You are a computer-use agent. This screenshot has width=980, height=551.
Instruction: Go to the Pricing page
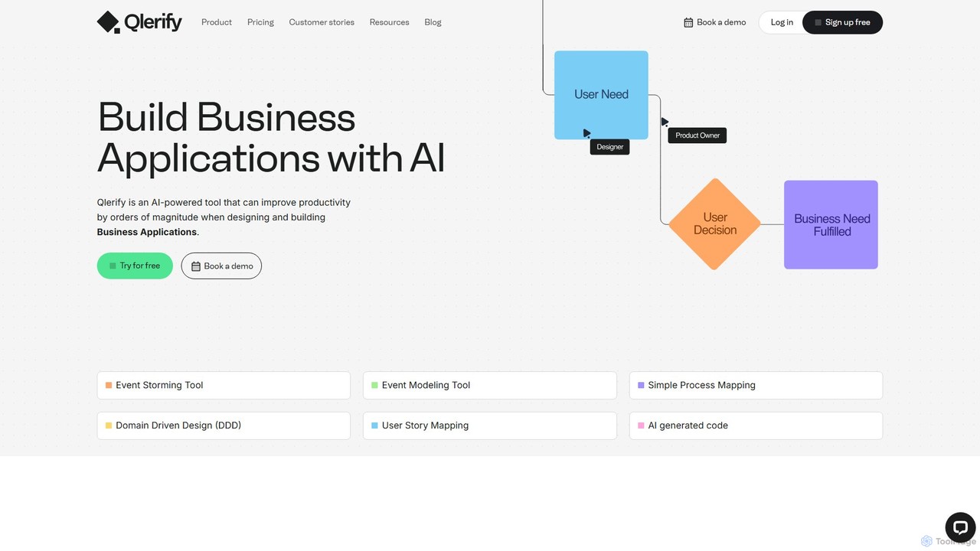click(x=260, y=22)
